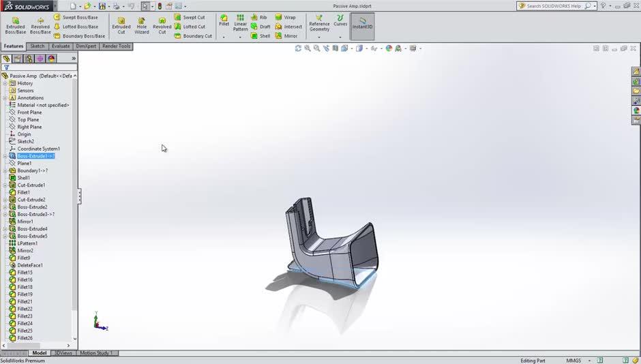The image size is (641, 364).
Task: Expand the Boundary1 feature node
Action: [x=5, y=170]
